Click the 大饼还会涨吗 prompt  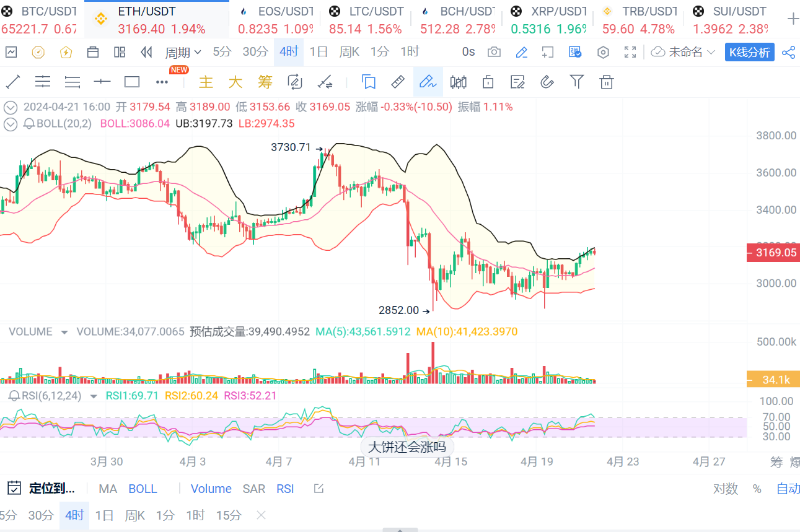[407, 447]
